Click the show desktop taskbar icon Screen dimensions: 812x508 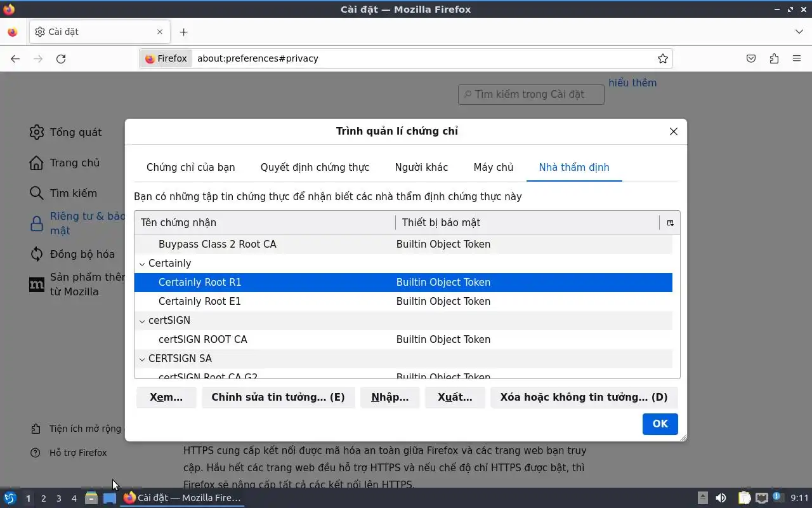click(x=110, y=498)
